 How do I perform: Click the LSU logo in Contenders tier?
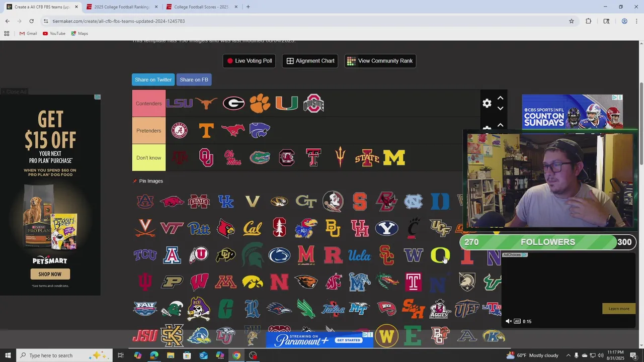(180, 104)
